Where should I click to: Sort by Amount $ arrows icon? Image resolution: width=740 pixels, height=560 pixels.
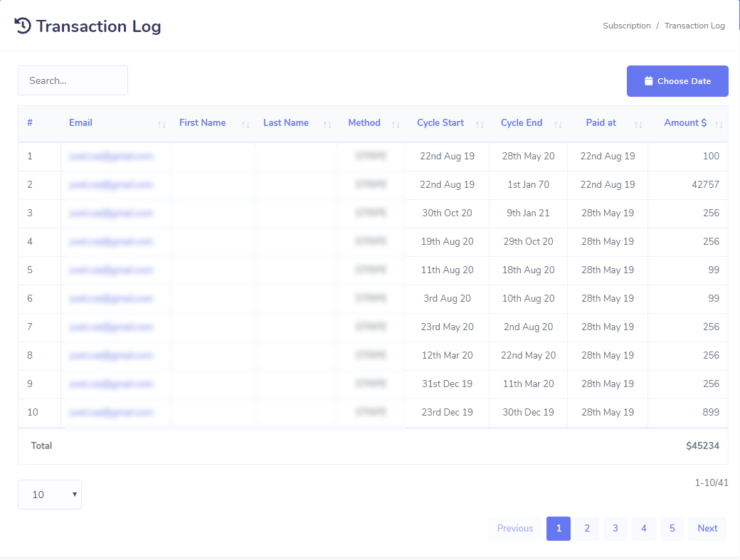[719, 125]
